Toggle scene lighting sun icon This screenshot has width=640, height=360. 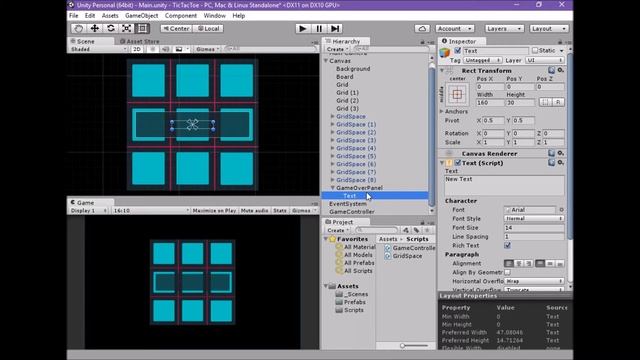[x=152, y=49]
